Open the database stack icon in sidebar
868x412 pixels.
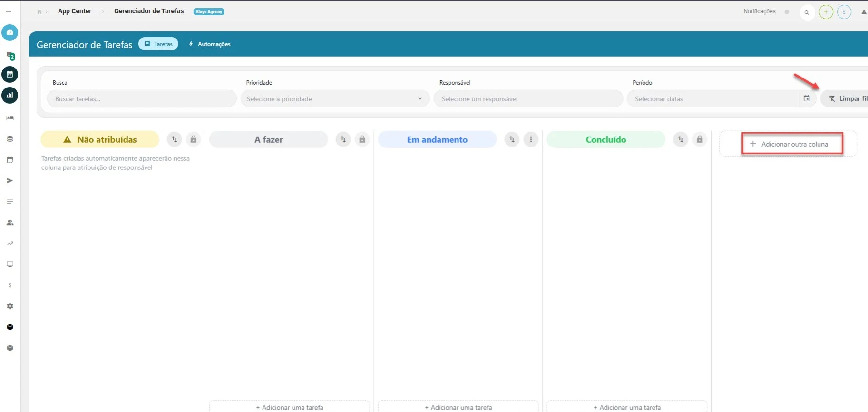click(x=10, y=139)
